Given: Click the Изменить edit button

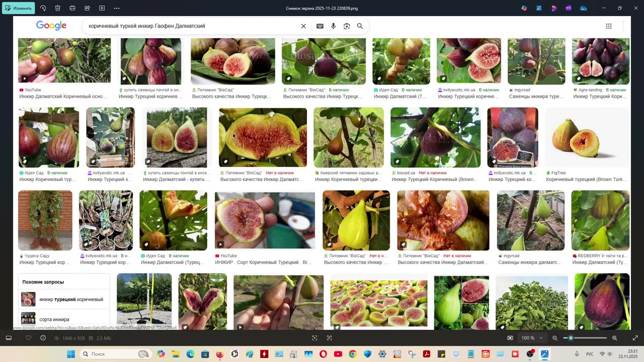Looking at the screenshot, I should click(x=19, y=8).
